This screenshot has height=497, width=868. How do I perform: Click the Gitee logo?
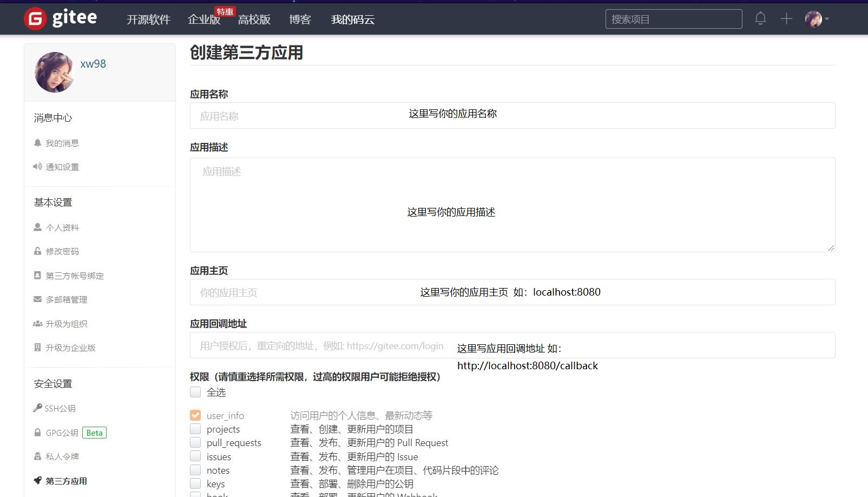click(60, 18)
